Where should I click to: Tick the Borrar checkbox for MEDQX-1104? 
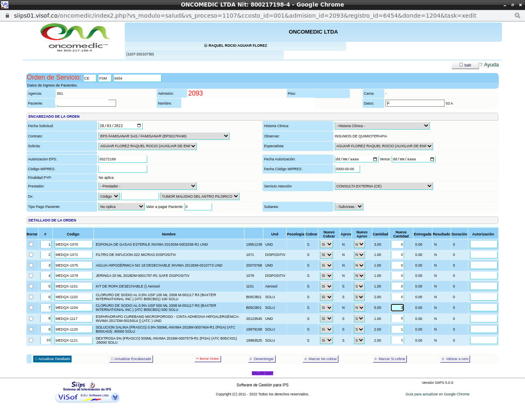coord(31,308)
